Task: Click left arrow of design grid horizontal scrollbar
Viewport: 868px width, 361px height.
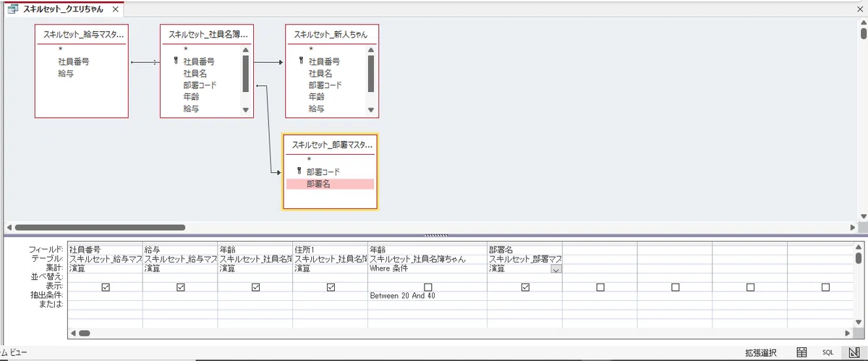Action: [x=72, y=334]
